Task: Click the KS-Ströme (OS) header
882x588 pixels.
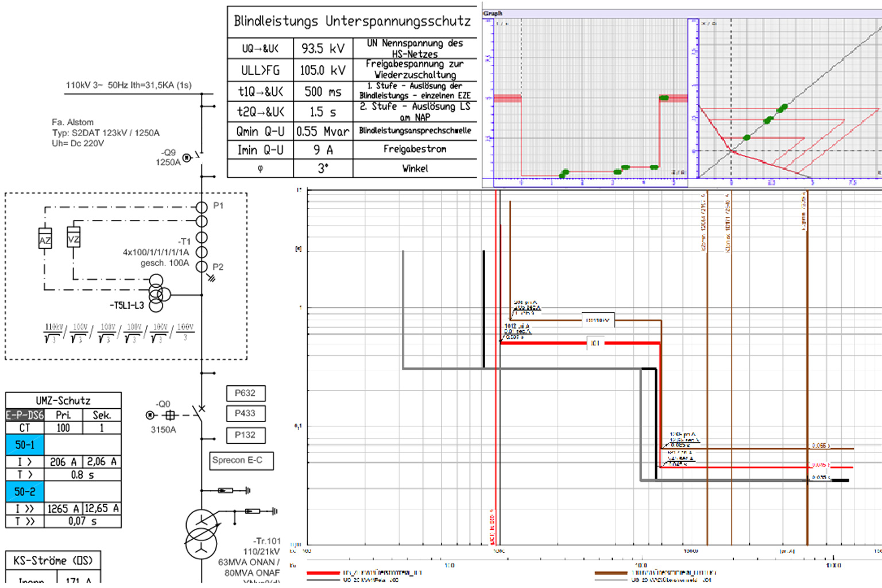Action: pos(53,560)
